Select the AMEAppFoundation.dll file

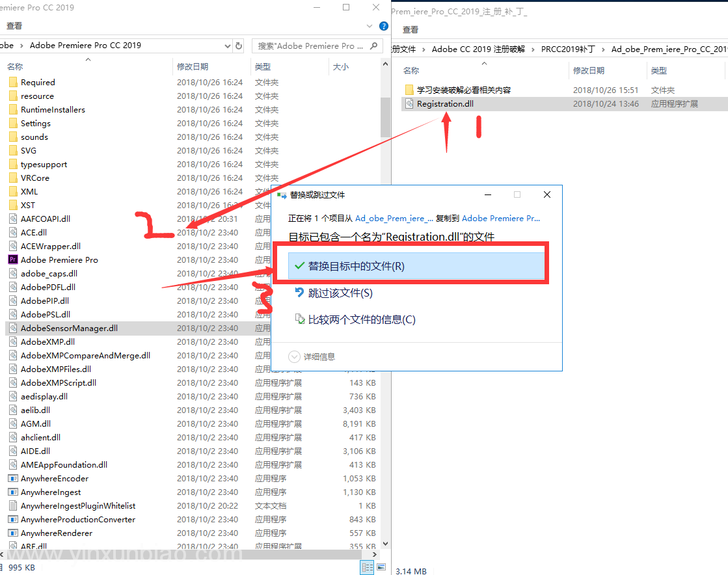pyautogui.click(x=64, y=464)
